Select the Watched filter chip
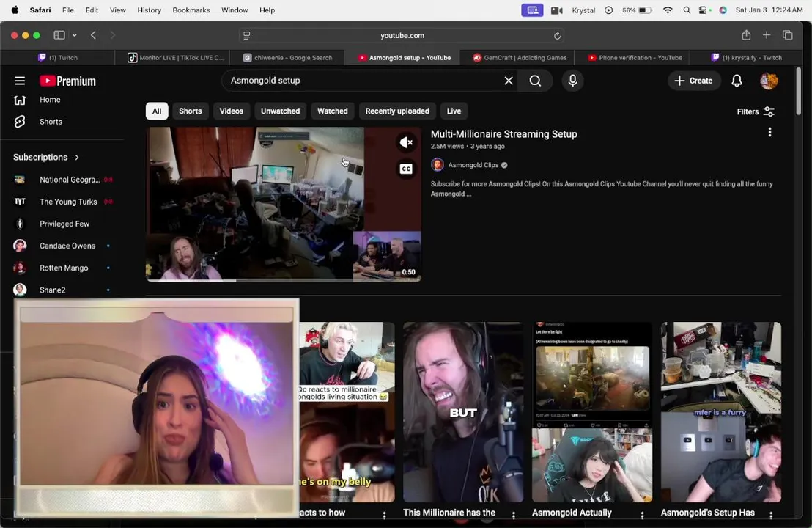The width and height of the screenshot is (812, 528). coord(333,111)
